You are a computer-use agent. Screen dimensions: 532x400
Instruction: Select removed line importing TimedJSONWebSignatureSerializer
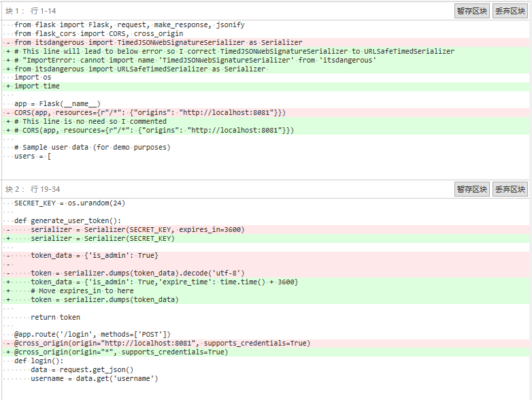[266, 42]
